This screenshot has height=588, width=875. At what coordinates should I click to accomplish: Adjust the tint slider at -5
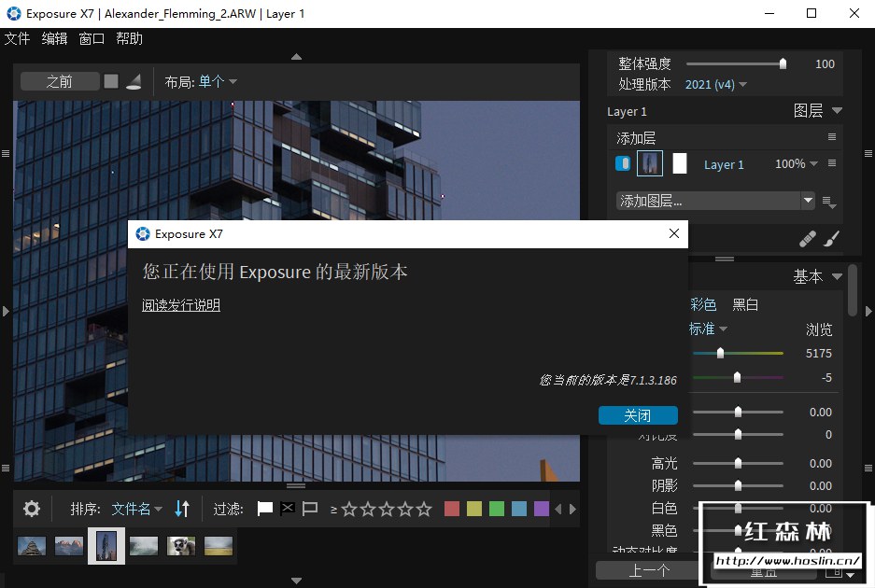click(738, 378)
